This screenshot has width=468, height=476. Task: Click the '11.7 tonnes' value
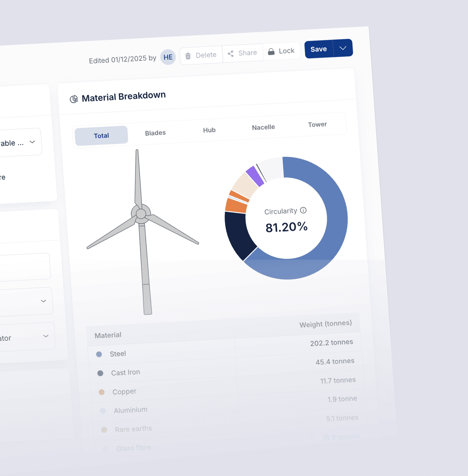click(338, 381)
